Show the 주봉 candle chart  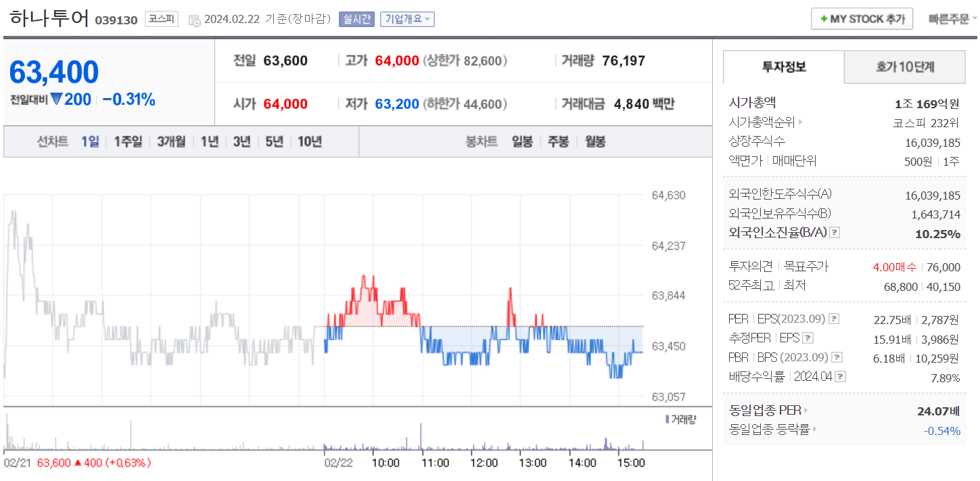558,141
